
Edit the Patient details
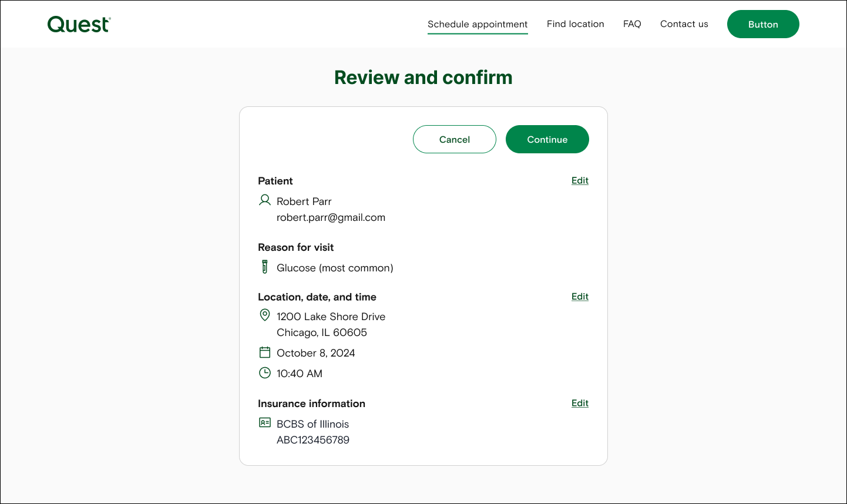[580, 180]
